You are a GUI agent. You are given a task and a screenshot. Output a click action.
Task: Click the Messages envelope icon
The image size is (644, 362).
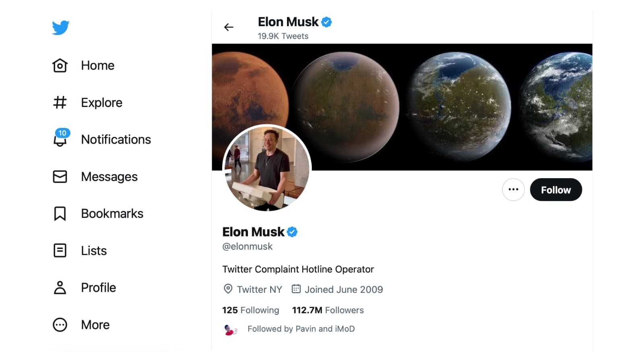(60, 177)
